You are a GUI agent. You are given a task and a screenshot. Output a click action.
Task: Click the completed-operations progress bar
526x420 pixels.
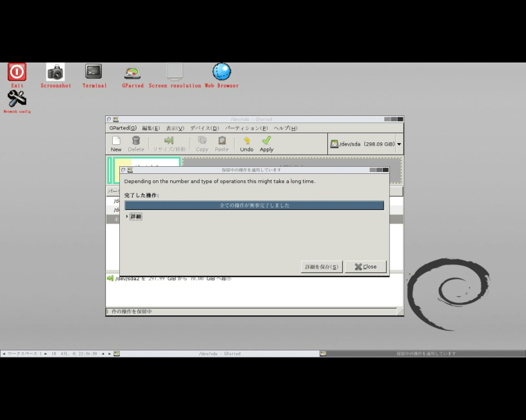click(x=254, y=205)
